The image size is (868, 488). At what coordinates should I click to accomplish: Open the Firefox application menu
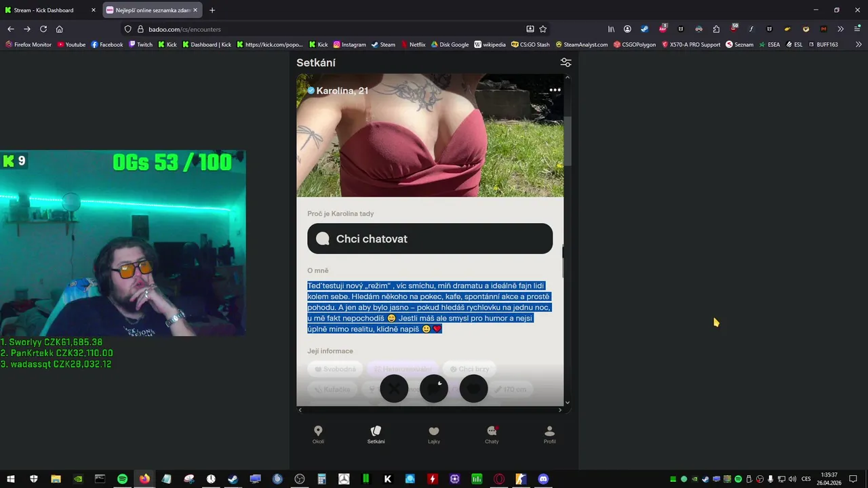coord(857,29)
